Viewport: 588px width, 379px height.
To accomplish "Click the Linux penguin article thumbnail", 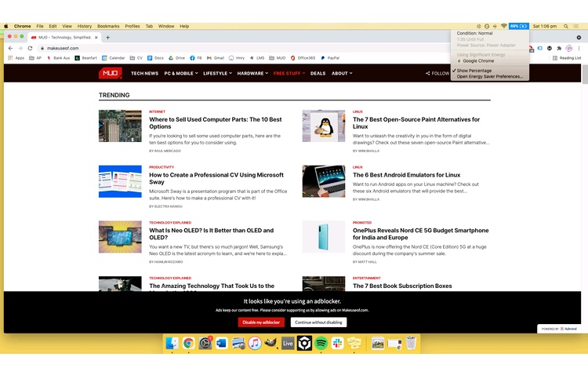I will (x=324, y=126).
